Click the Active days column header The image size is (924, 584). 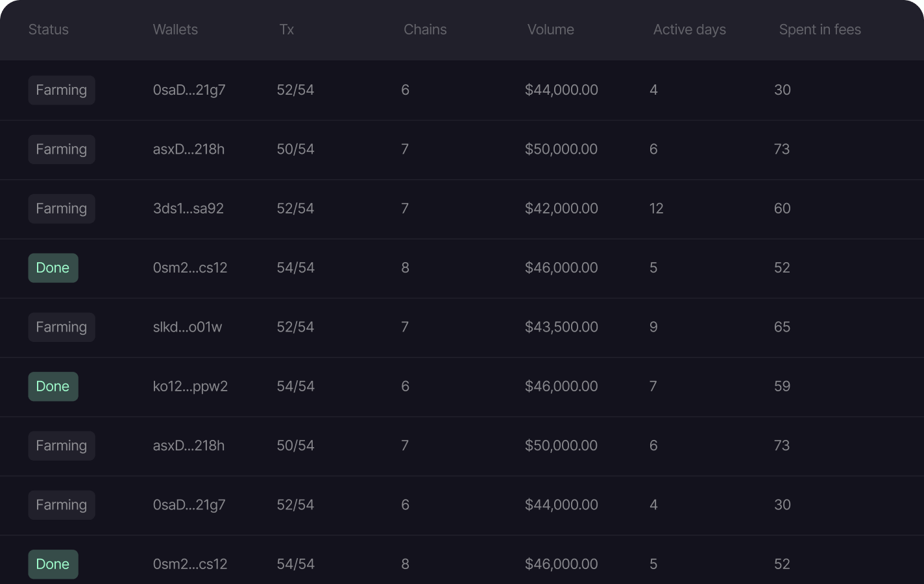pos(689,30)
